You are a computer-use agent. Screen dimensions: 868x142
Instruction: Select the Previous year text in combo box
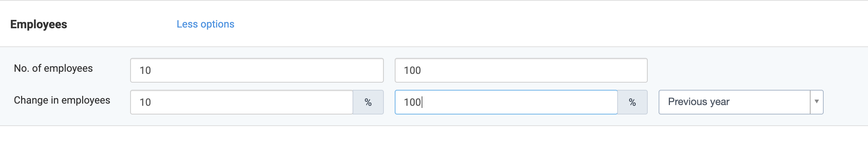699,102
